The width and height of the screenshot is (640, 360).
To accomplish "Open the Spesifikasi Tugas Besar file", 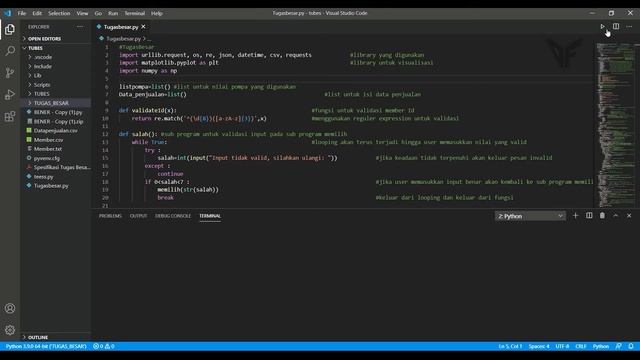I will pos(62,167).
